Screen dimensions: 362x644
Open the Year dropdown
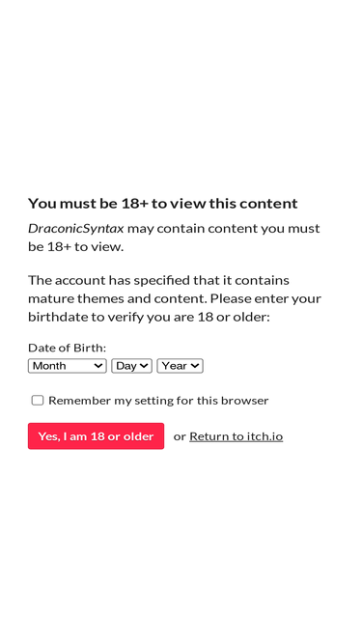180,366
